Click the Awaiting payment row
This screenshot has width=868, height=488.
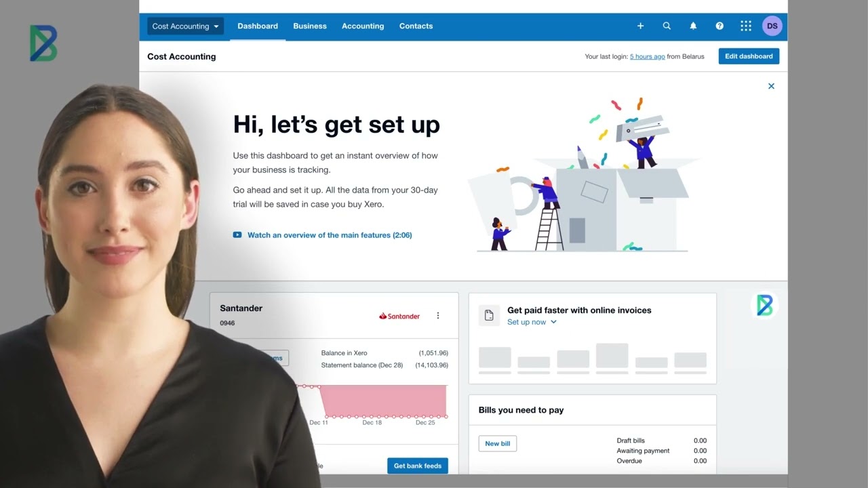[661, 451]
